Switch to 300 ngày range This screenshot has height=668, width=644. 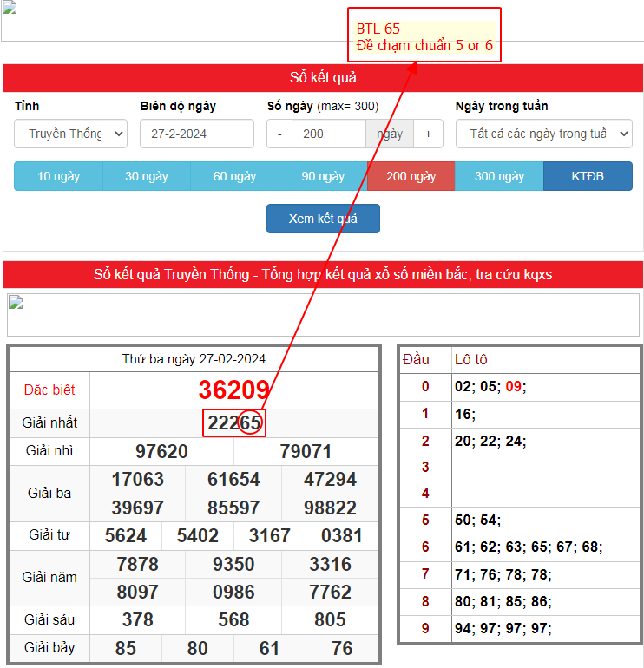point(499,176)
